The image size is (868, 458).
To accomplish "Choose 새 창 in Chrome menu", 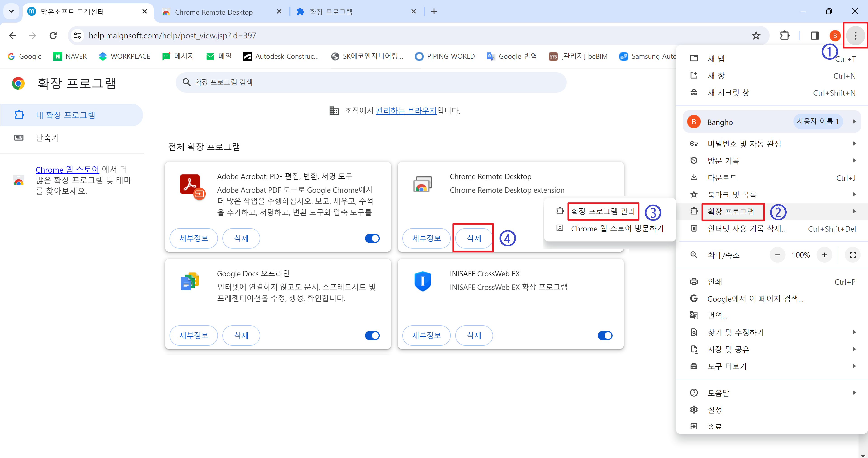I will [772, 75].
